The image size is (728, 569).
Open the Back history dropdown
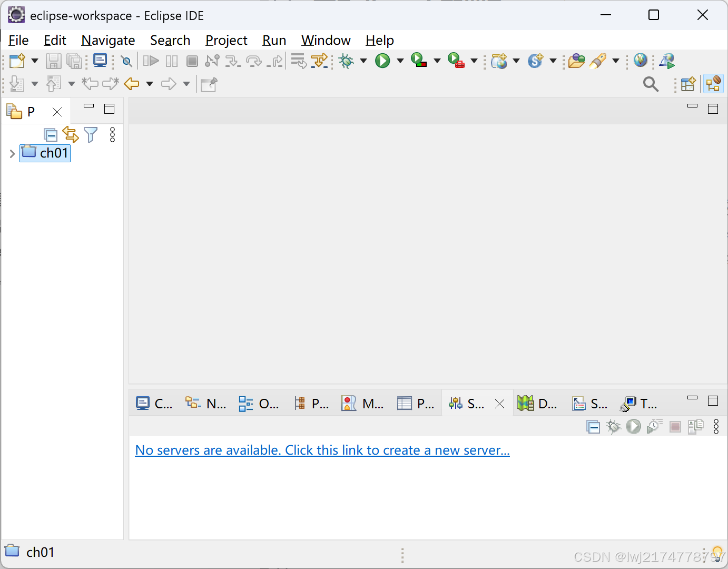[x=150, y=84]
